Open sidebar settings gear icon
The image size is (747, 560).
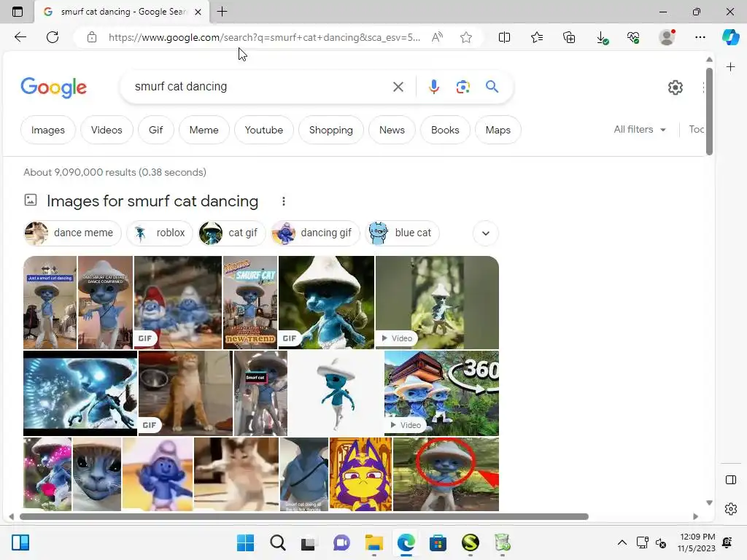click(x=730, y=509)
